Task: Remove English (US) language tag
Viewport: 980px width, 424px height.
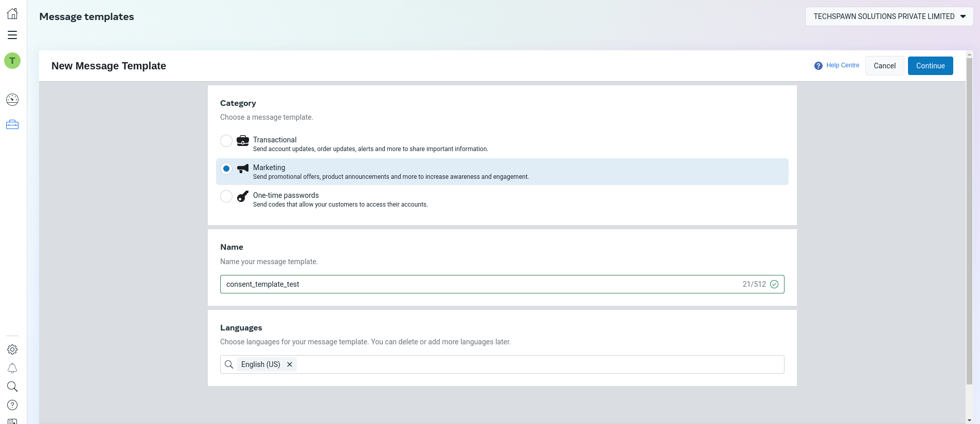Action: [x=290, y=364]
